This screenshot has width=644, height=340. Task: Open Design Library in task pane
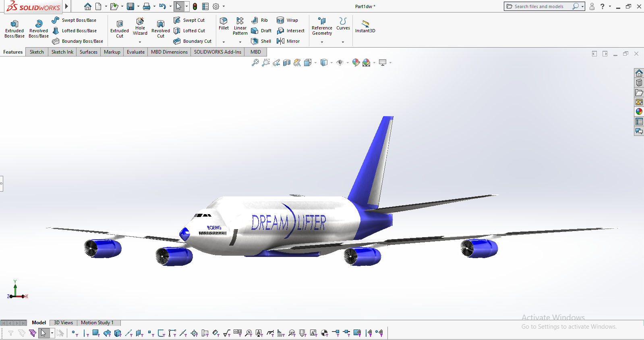pyautogui.click(x=639, y=83)
